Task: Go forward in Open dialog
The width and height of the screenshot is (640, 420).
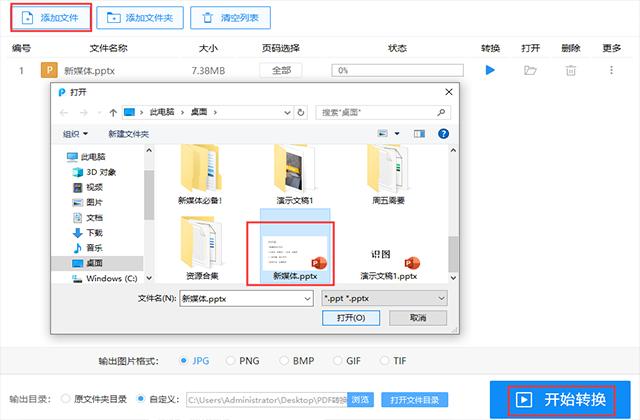Action: pyautogui.click(x=84, y=113)
